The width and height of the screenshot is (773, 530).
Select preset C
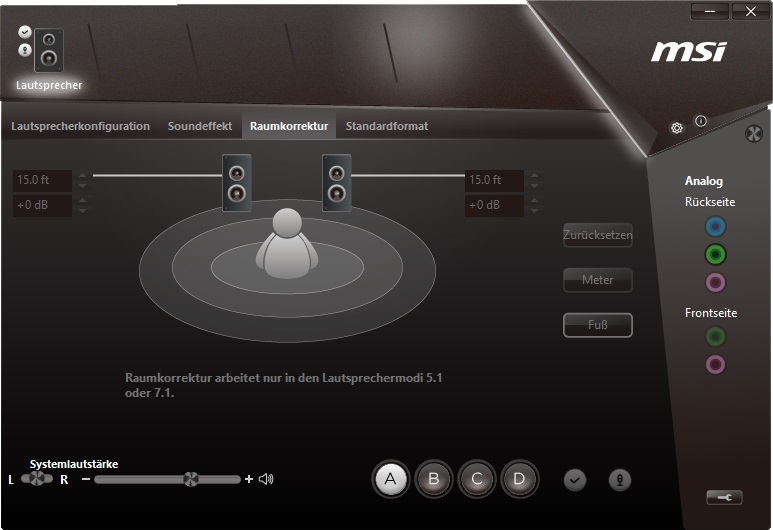point(477,479)
